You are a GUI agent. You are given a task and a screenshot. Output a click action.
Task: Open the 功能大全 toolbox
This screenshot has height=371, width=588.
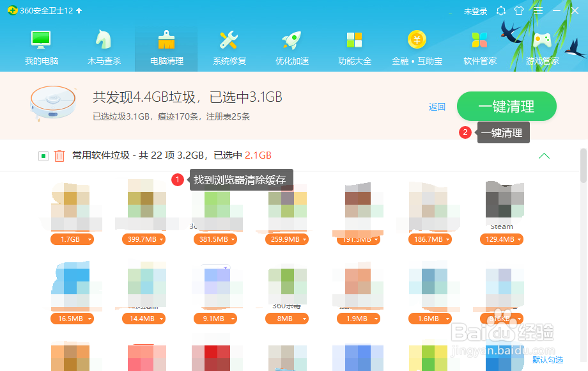pyautogui.click(x=354, y=45)
